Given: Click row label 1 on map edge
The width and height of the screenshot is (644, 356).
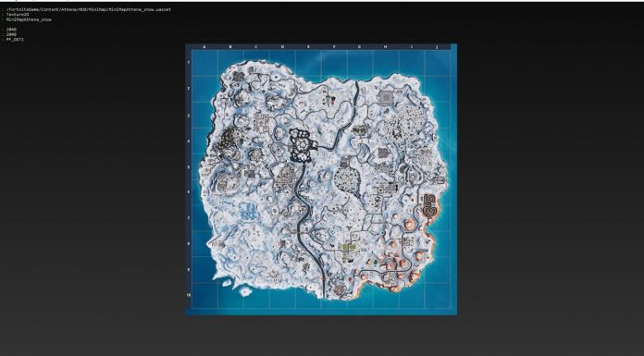Looking at the screenshot, I should 189,62.
